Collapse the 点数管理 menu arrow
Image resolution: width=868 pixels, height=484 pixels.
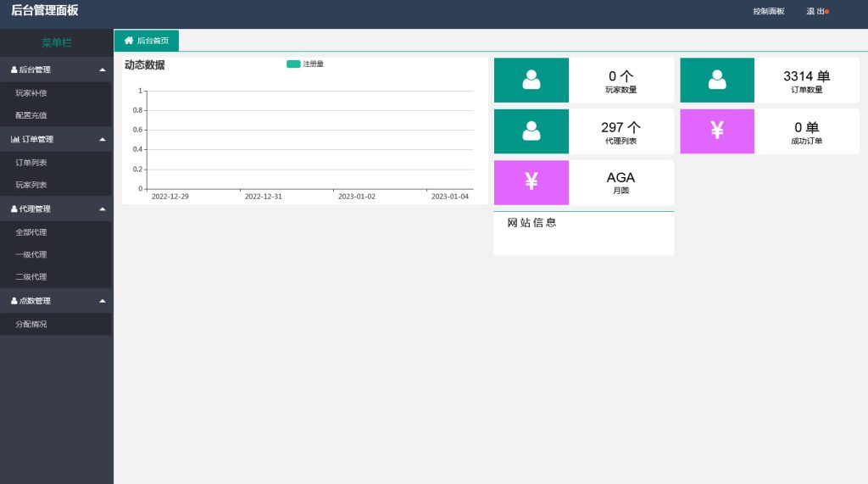tap(103, 301)
